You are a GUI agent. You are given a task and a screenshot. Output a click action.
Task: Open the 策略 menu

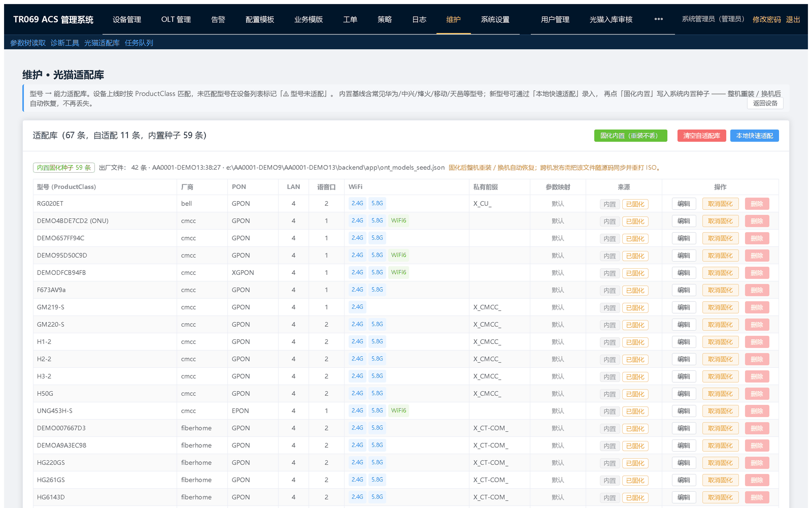pyautogui.click(x=385, y=19)
